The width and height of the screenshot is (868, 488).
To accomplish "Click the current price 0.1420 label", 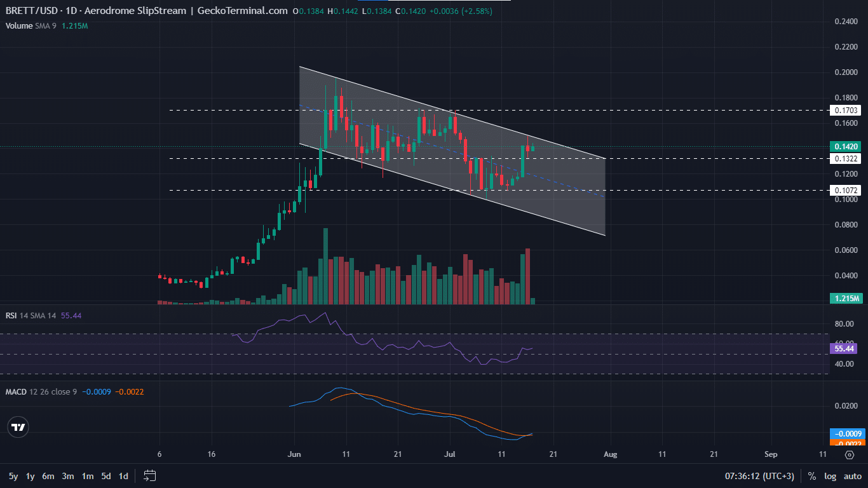I will point(845,146).
